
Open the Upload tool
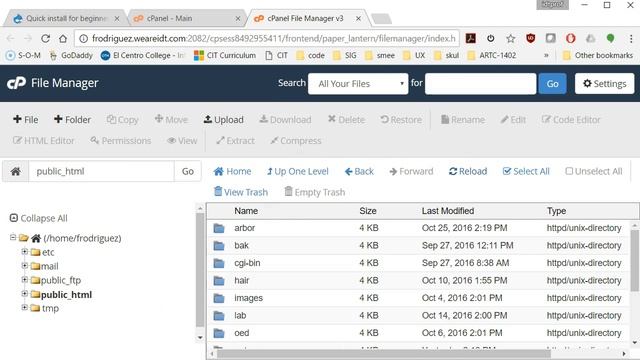(224, 120)
